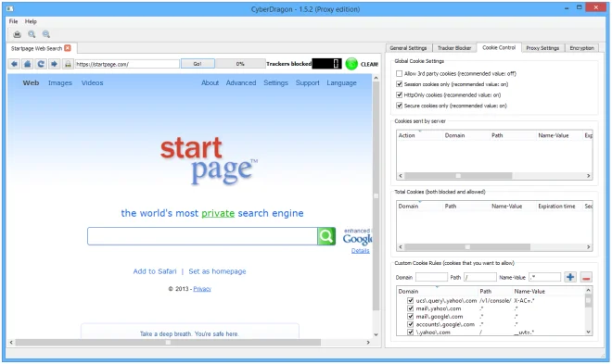Click the Add to Safari link
This screenshot has width=612, height=364.
pos(155,271)
